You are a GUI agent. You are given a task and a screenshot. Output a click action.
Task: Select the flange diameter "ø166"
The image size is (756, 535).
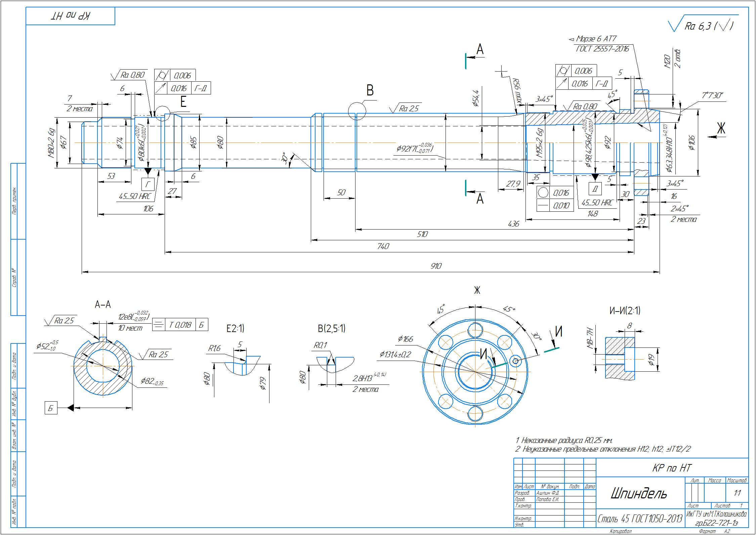[x=406, y=339]
